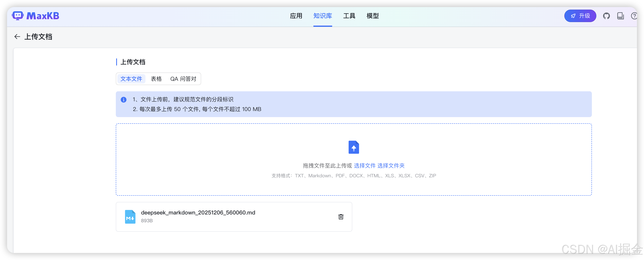Delete uploaded file using trash icon
Image resolution: width=644 pixels, height=260 pixels.
[341, 217]
